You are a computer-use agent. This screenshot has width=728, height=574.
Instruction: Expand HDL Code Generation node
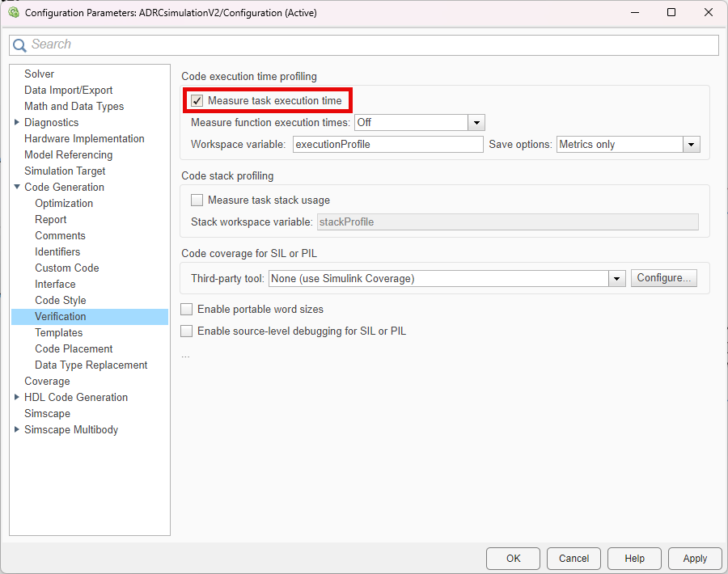(18, 398)
